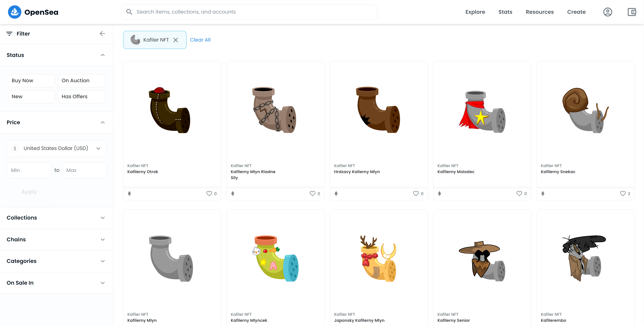644x326 pixels.
Task: Click the search magnifier icon
Action: (129, 12)
